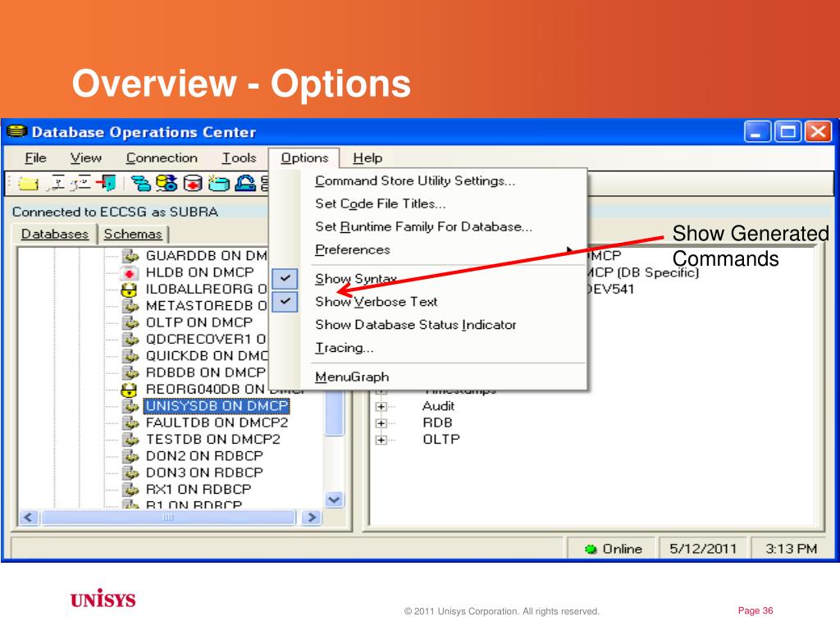Choose Set Runtime Family For Database

[x=424, y=227]
